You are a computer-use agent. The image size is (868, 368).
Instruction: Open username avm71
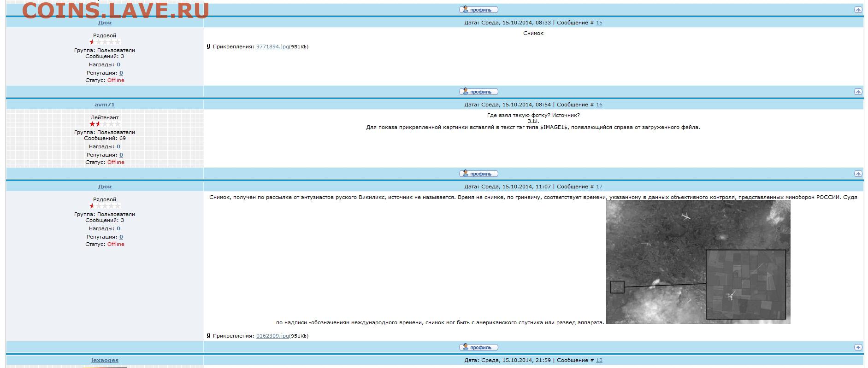(x=105, y=105)
